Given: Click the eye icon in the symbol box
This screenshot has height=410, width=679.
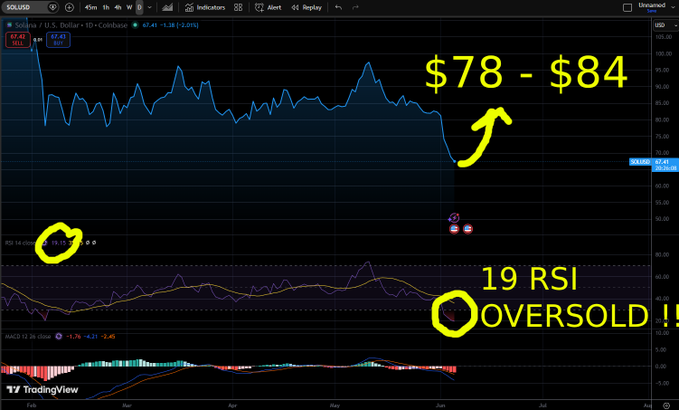Looking at the screenshot, I should pyautogui.click(x=53, y=7).
